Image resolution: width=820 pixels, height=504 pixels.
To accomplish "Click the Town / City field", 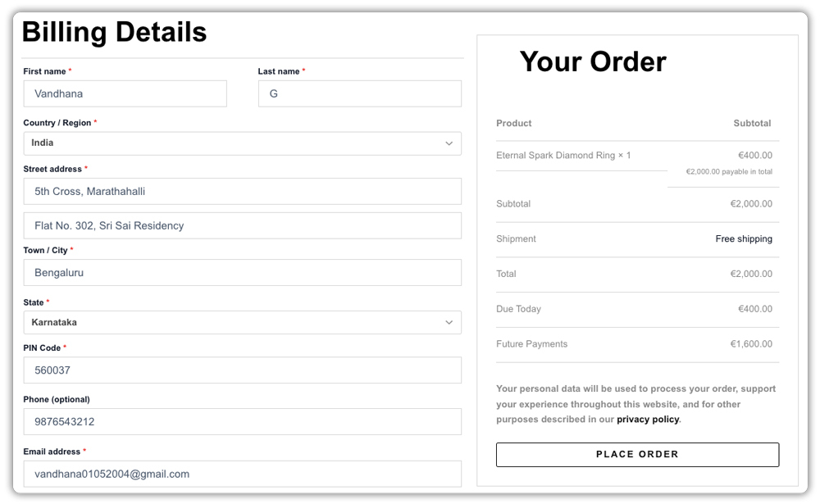I will click(242, 270).
